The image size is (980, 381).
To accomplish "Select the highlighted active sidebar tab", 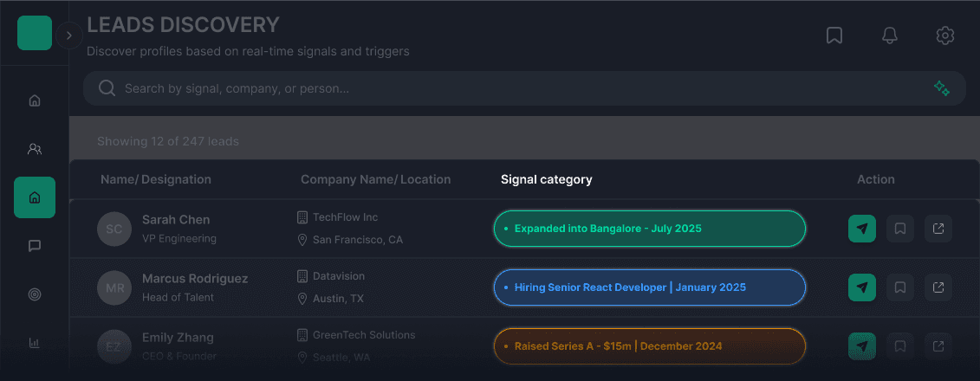I will 35,197.
